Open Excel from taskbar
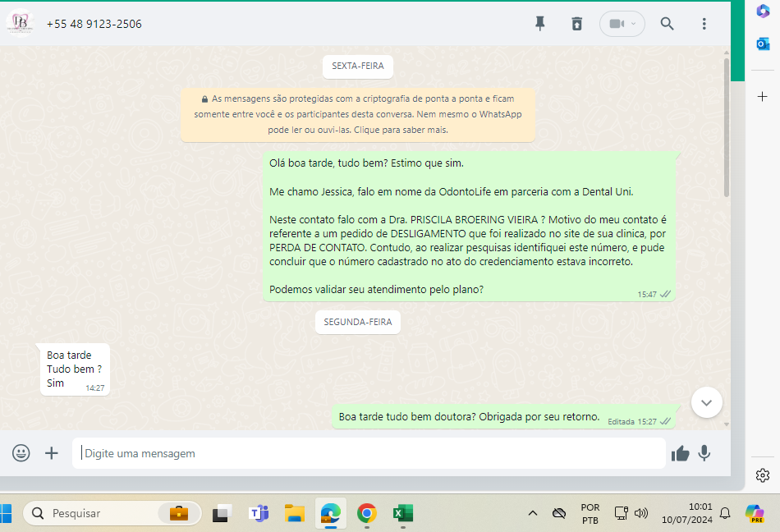This screenshot has height=532, width=780. (403, 513)
